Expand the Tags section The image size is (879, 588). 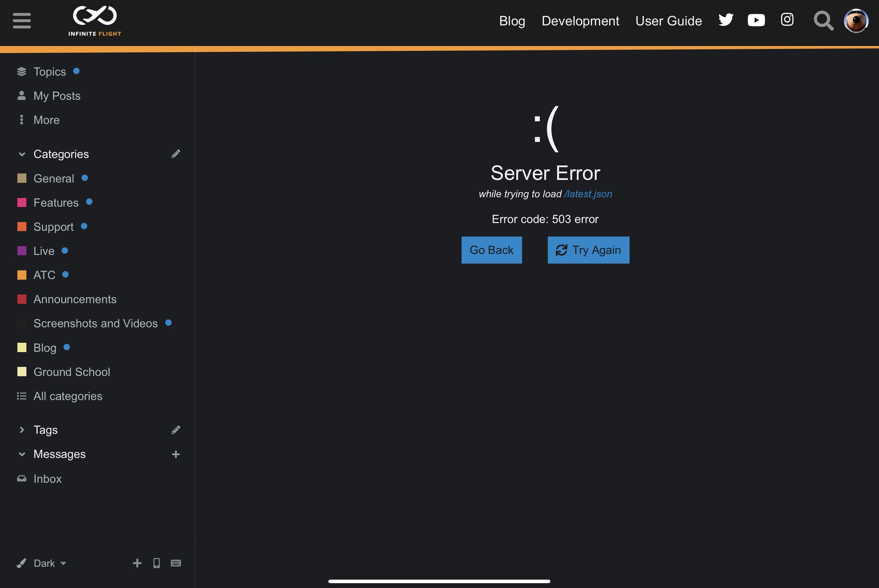coord(22,430)
